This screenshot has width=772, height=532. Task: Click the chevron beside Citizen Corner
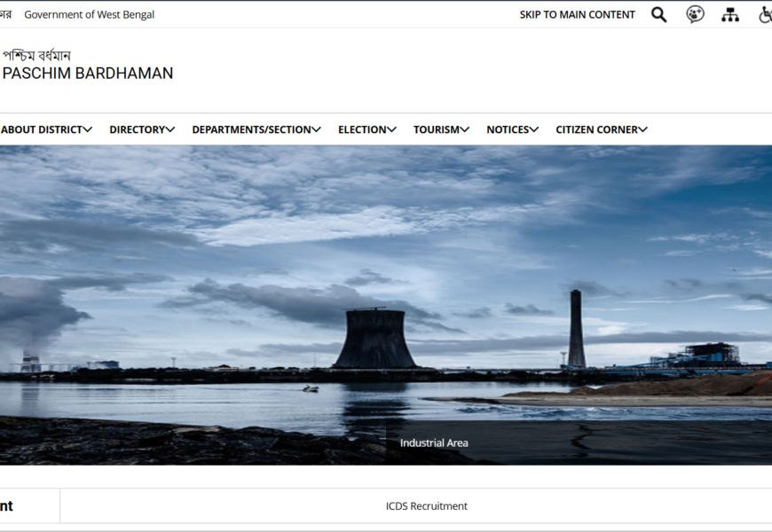click(x=643, y=129)
